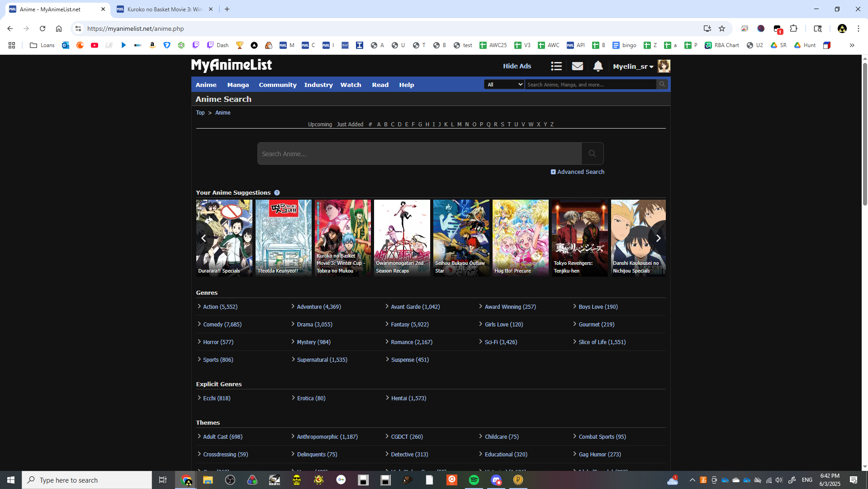This screenshot has height=489, width=868.
Task: Open the Amazon bookmark icon
Action: (x=152, y=45)
